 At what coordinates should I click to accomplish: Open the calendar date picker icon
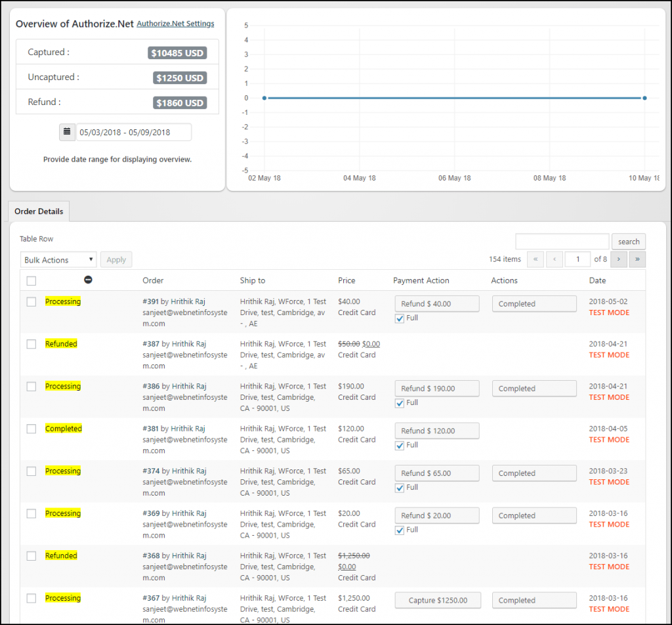click(x=67, y=132)
